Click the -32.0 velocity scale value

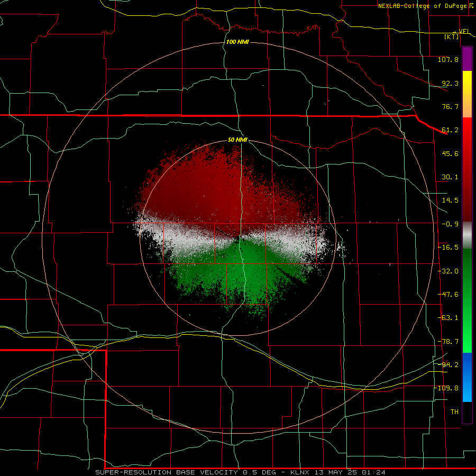point(448,271)
